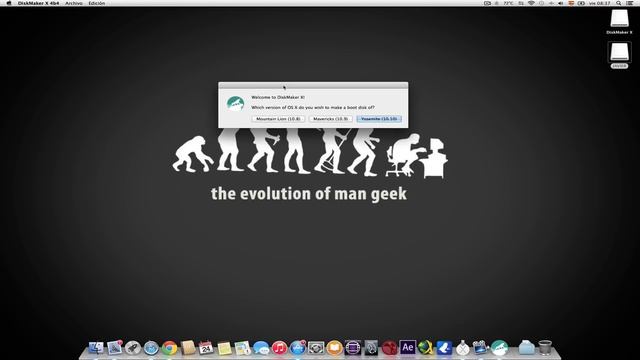
Task: Open the red round app in Dock
Action: [389, 348]
